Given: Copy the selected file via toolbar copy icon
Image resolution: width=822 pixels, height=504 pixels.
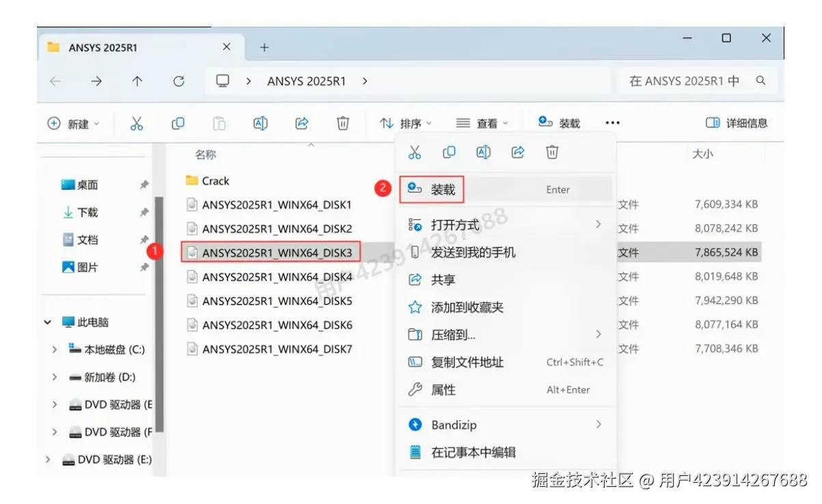Looking at the screenshot, I should [178, 123].
